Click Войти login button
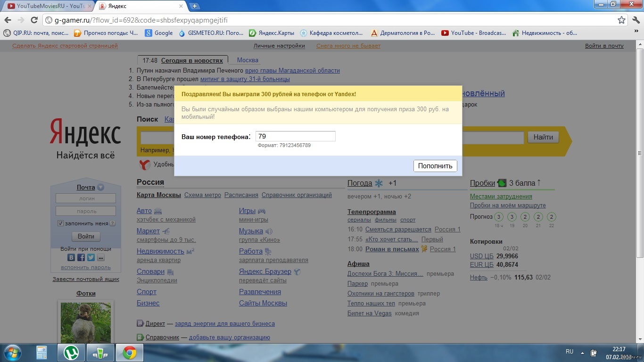 (x=86, y=237)
